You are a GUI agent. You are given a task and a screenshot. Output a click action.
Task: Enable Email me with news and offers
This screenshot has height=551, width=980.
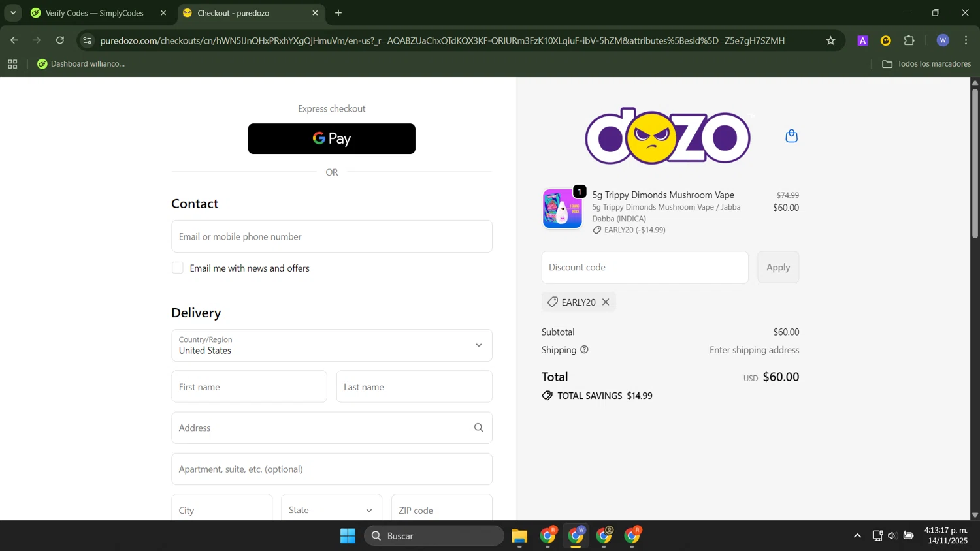[178, 268]
